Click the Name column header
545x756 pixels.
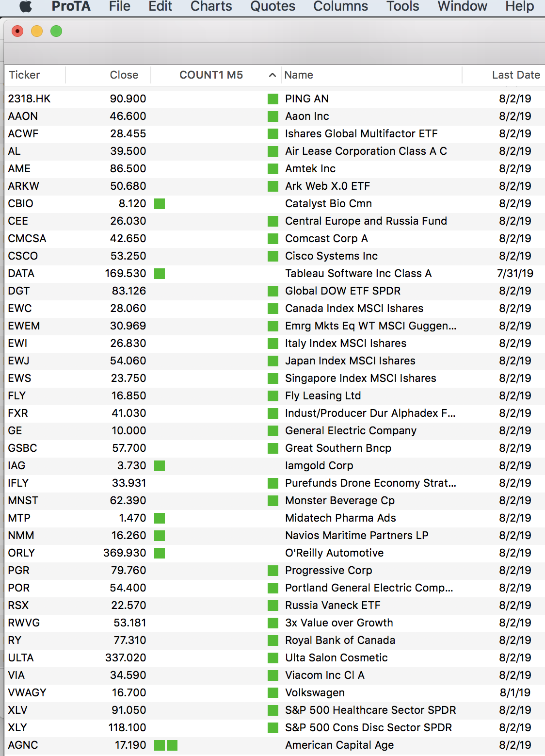299,75
